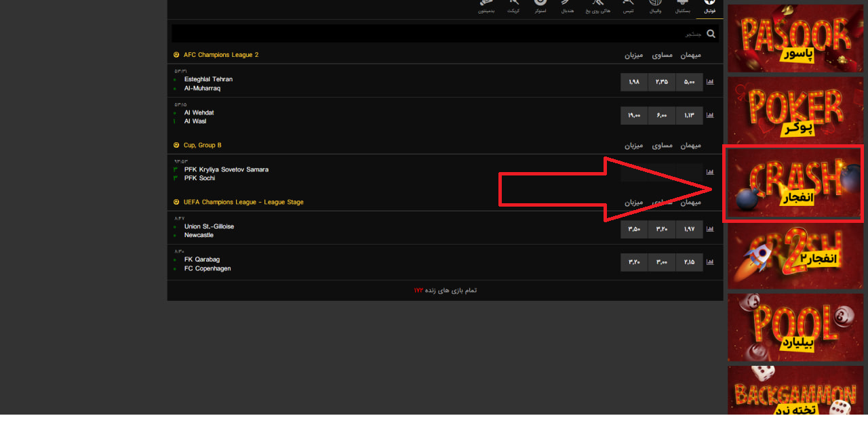Open the Pool billiards game banner
Image resolution: width=868 pixels, height=439 pixels.
[x=795, y=327]
